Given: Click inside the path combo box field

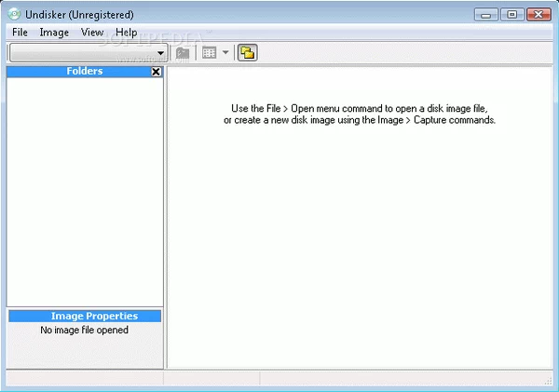Looking at the screenshot, I should 81,53.
